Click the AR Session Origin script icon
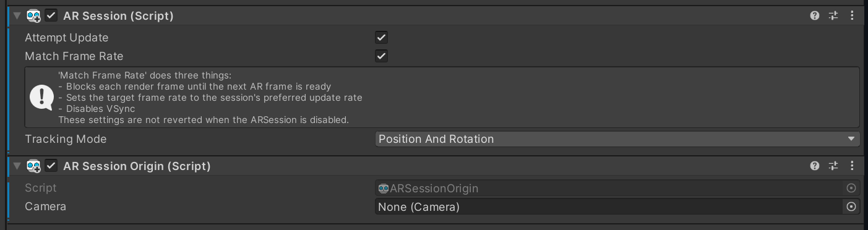868x230 pixels. tap(34, 166)
